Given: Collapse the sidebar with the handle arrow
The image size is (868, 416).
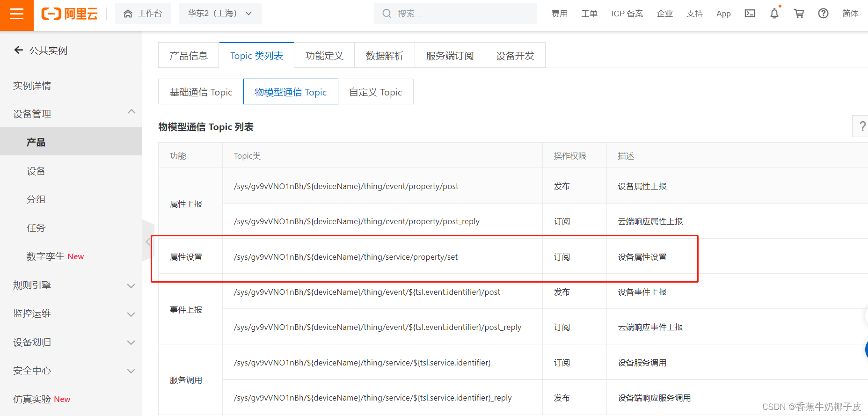Looking at the screenshot, I should (148, 241).
